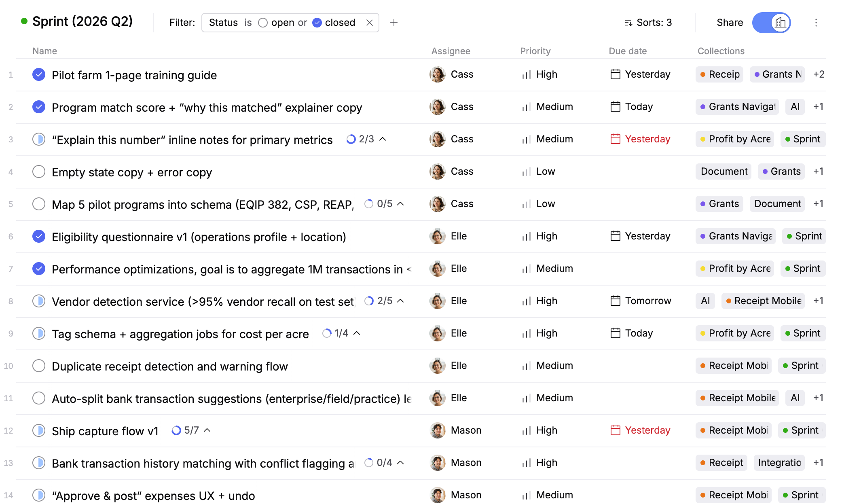This screenshot has height=504, width=842.
Task: Click the 2/3 subtask progress ring
Action: tap(351, 140)
